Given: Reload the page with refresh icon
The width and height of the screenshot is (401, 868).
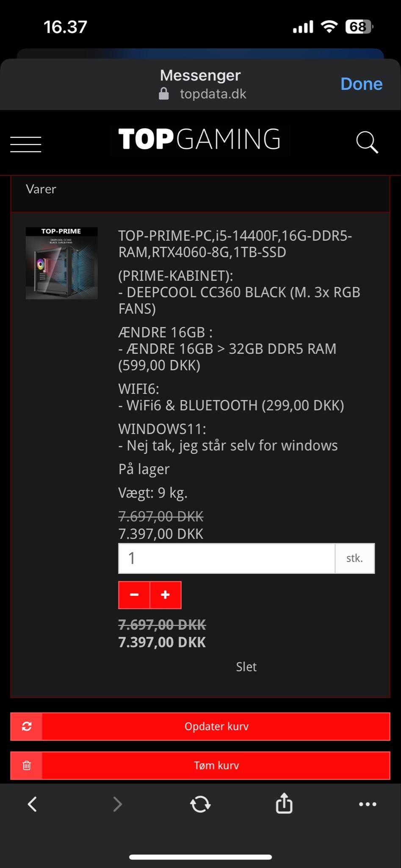Looking at the screenshot, I should pyautogui.click(x=200, y=804).
